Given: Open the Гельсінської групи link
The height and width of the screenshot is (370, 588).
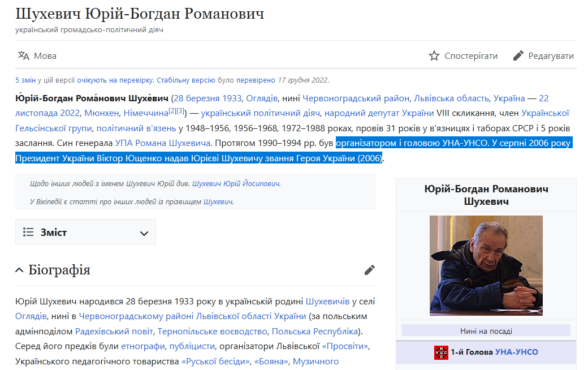Looking at the screenshot, I should 53,128.
